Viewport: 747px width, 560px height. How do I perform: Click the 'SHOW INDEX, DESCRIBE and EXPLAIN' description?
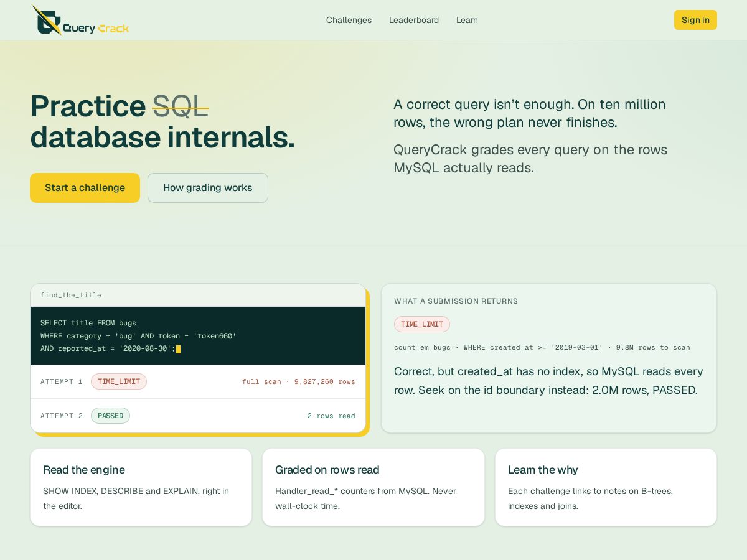click(136, 498)
